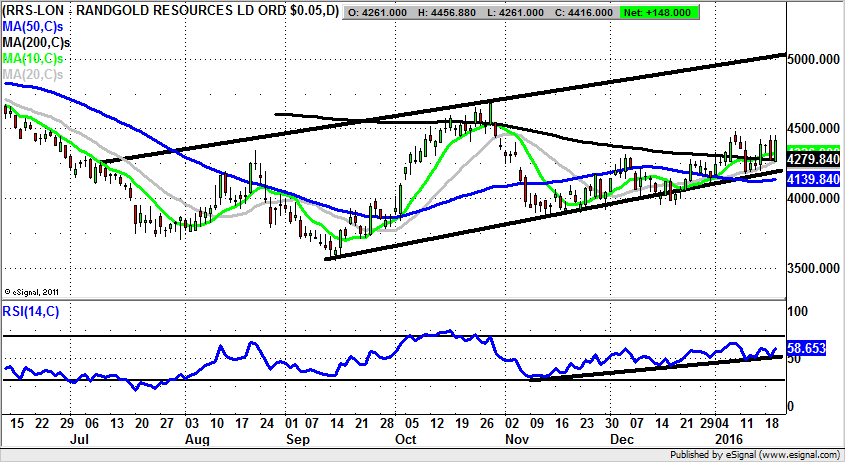Select the green MA(10,C) indicator label
Viewport: 845px width, 462px height.
point(32,59)
